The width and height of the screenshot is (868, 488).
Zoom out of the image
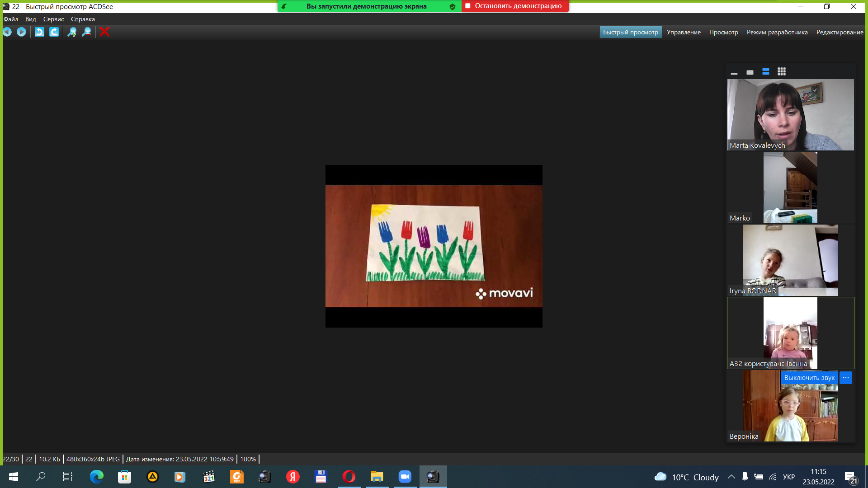[x=86, y=32]
